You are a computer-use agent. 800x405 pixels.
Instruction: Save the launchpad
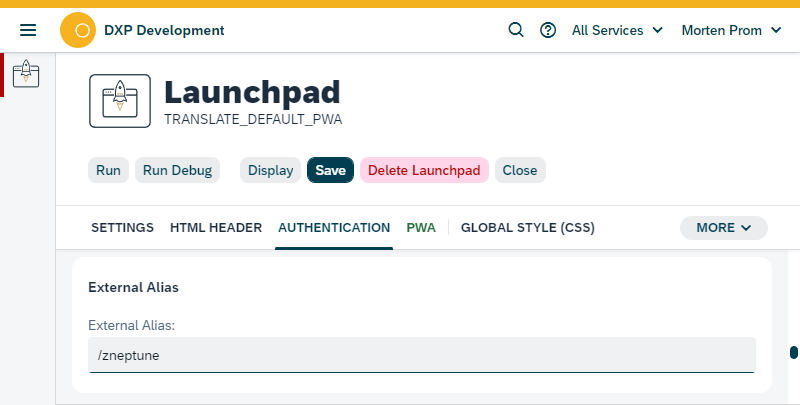click(330, 170)
